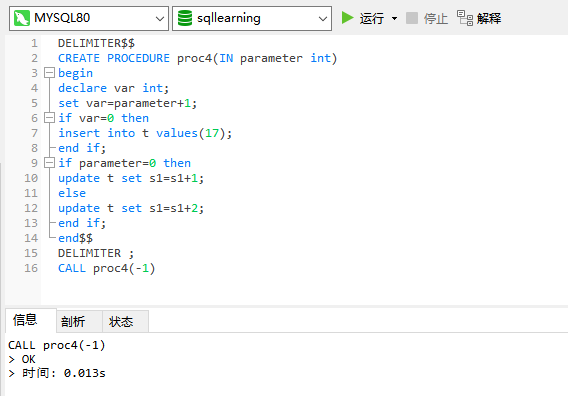Open the sqllearning database dropdown

(x=323, y=18)
